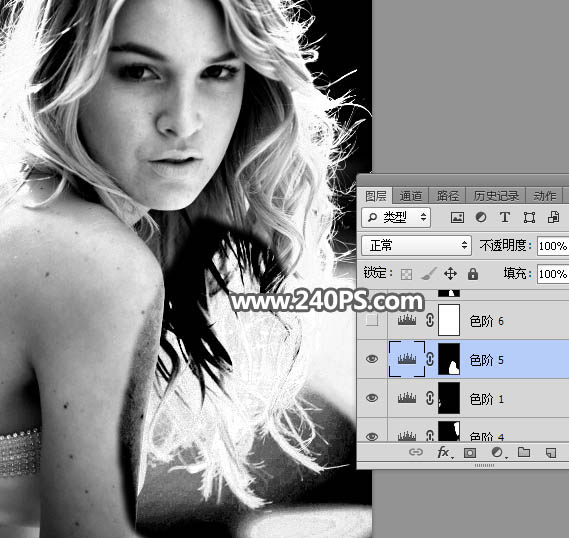The image size is (569, 538).
Task: Open the fx layer style menu
Action: click(x=445, y=452)
